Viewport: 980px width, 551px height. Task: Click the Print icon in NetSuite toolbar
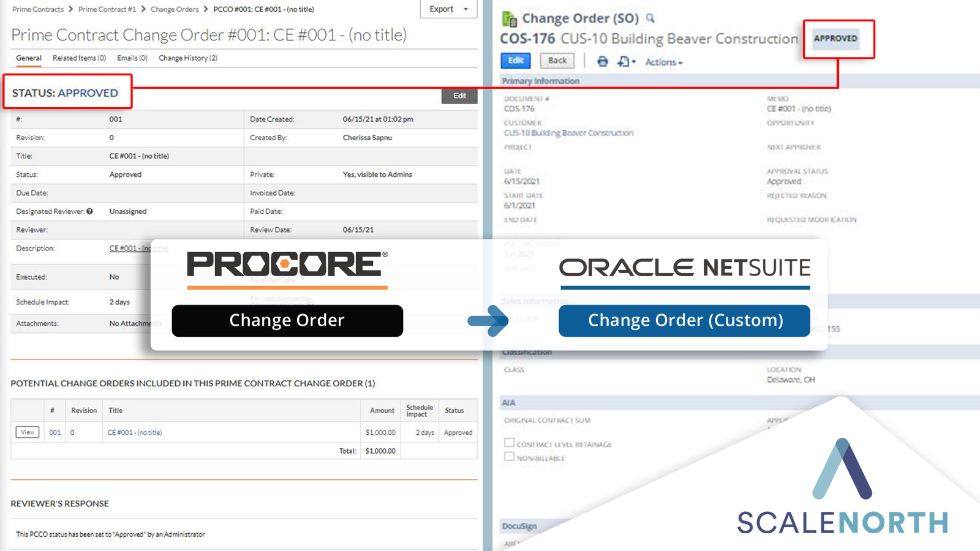(603, 61)
